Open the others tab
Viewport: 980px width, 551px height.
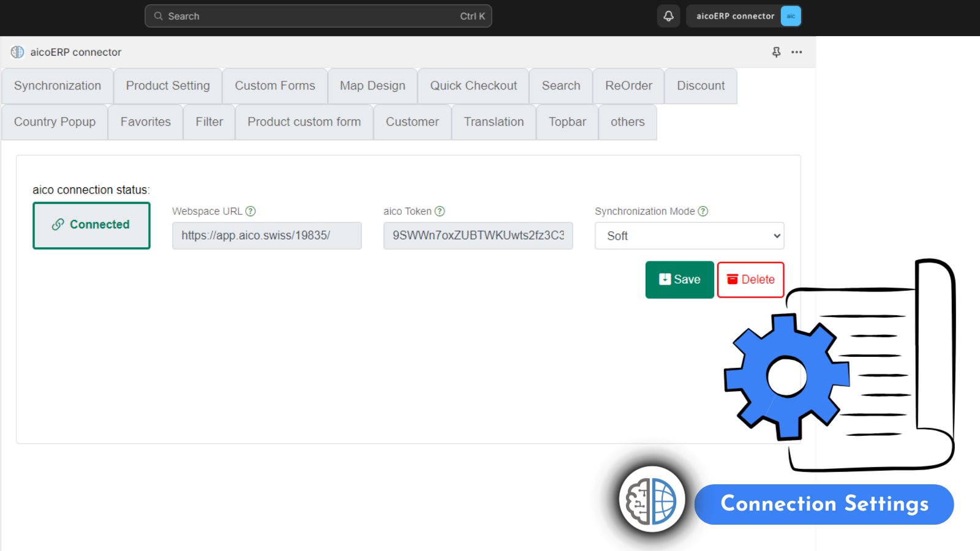[x=628, y=122]
